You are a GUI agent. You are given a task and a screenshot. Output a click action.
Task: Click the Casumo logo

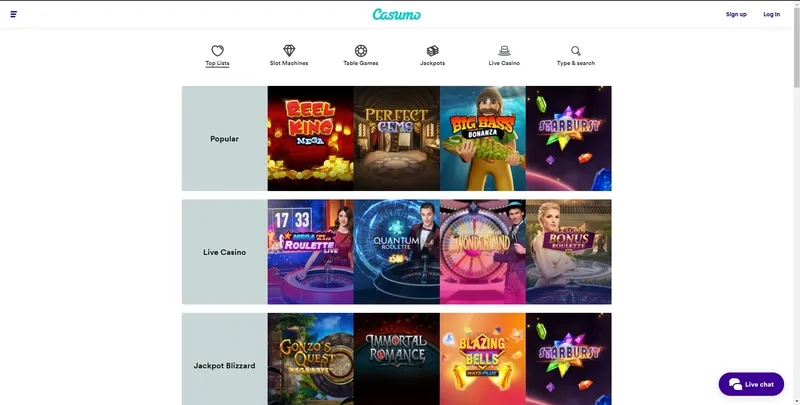[x=396, y=14]
